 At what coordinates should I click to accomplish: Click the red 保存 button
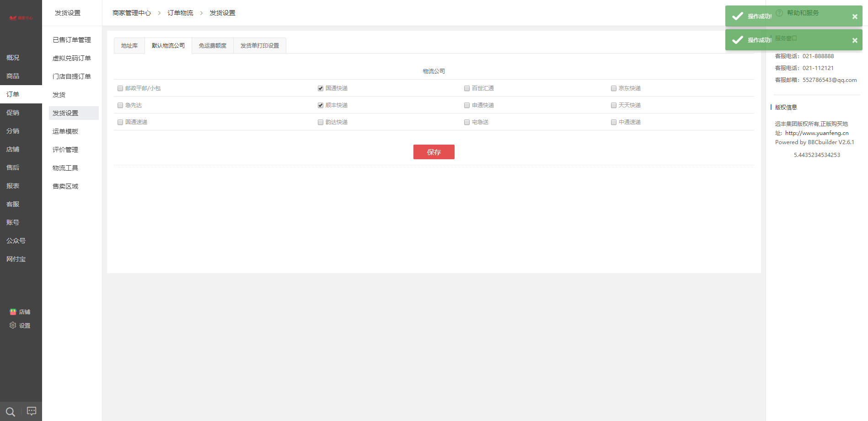[x=434, y=152]
